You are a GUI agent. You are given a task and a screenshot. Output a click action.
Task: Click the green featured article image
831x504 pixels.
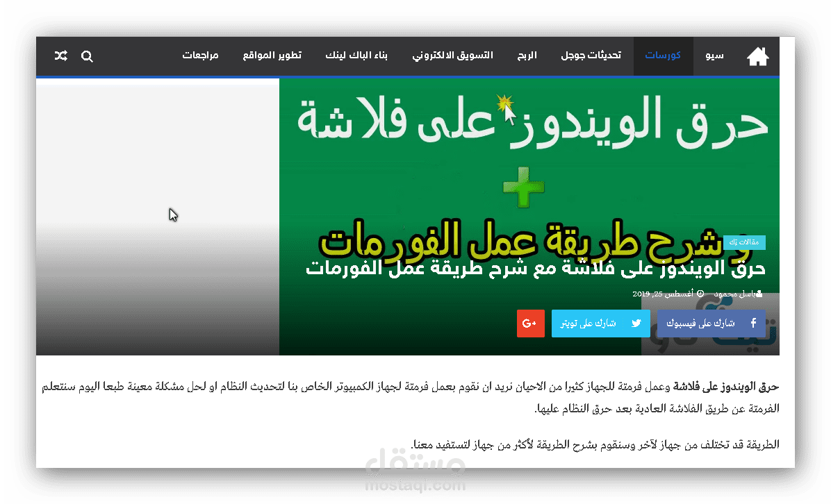click(529, 216)
